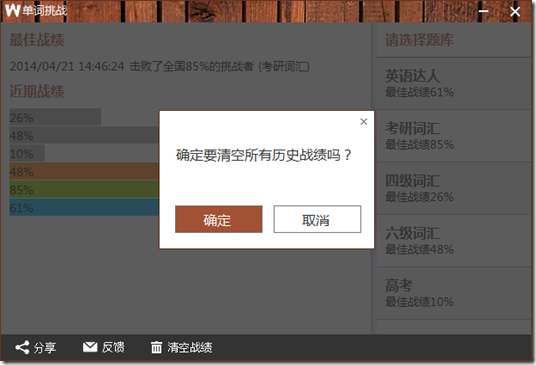
Task: Click 最佳战绩48% under 六级词汇
Action: point(419,250)
